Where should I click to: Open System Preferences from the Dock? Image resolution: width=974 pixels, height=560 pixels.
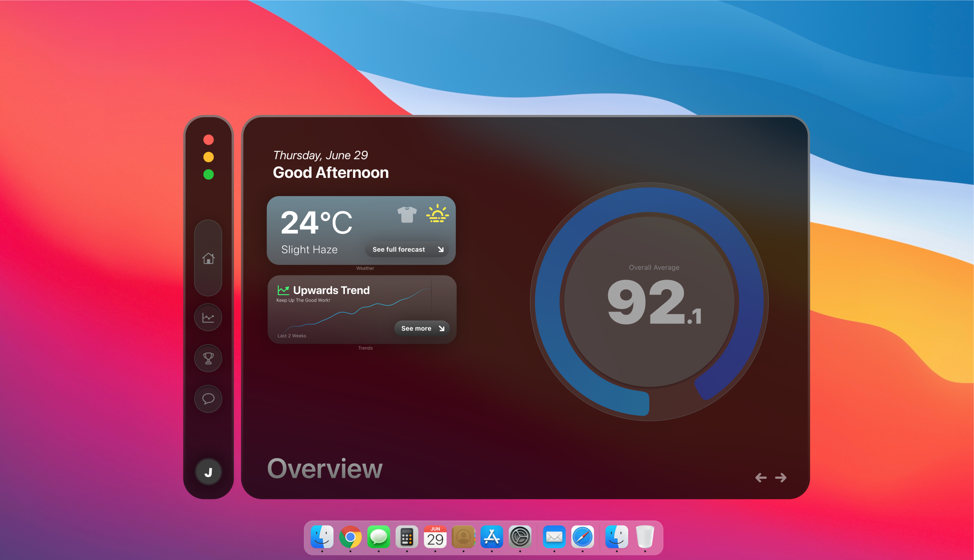tap(520, 538)
